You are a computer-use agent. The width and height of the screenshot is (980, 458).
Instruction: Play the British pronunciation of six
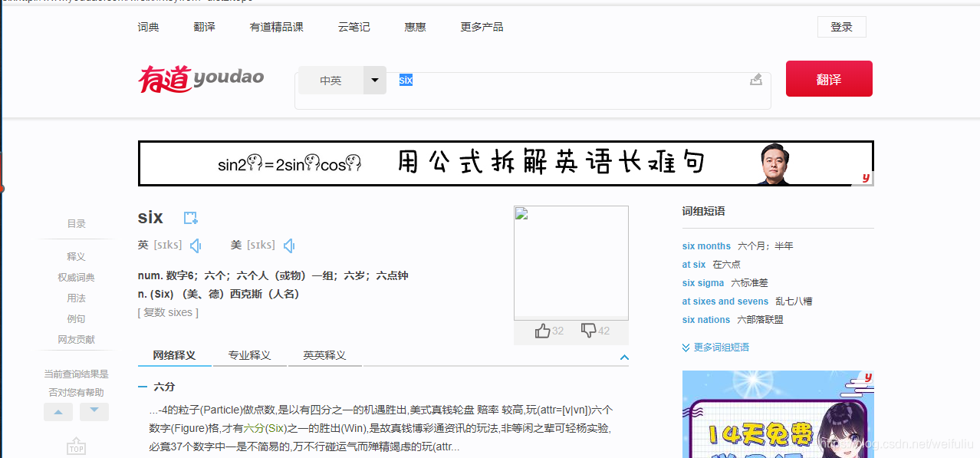pos(195,245)
